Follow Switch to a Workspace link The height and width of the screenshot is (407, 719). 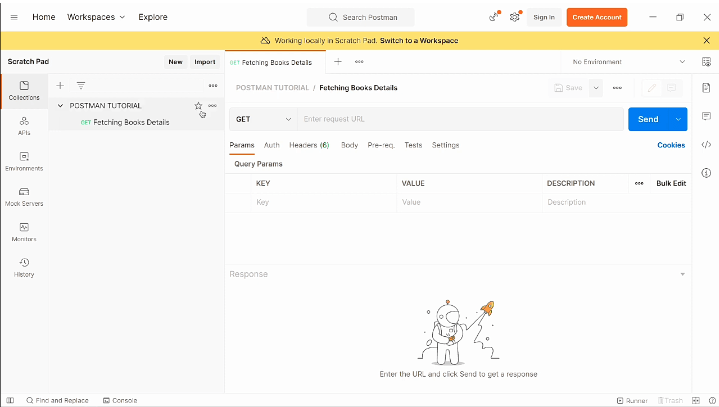point(419,41)
